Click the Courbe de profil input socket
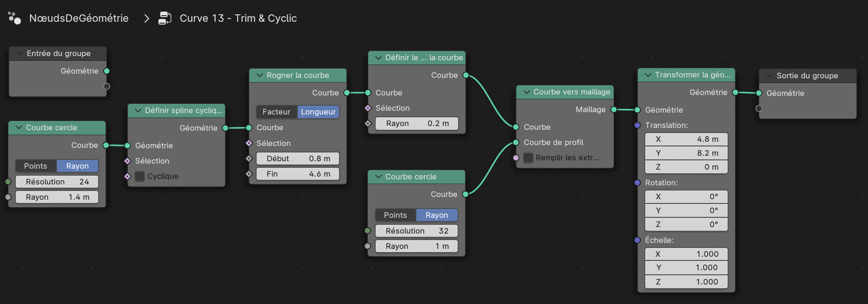This screenshot has width=868, height=304. click(x=516, y=142)
